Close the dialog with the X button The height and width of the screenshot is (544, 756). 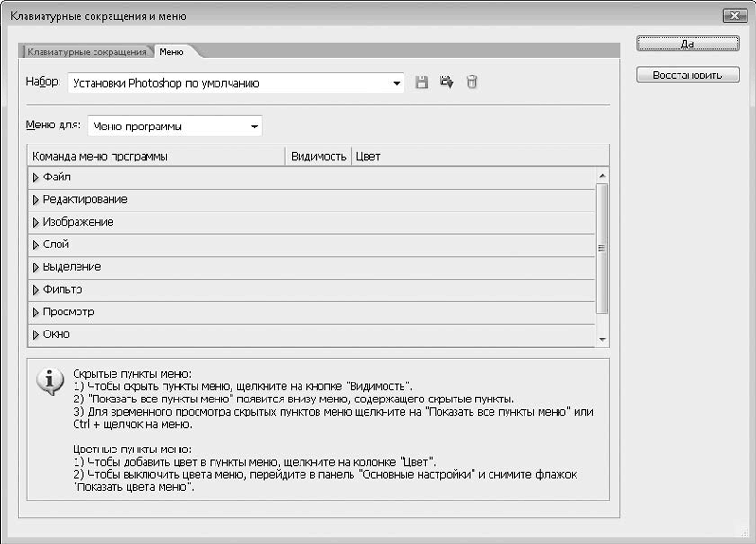coord(733,16)
